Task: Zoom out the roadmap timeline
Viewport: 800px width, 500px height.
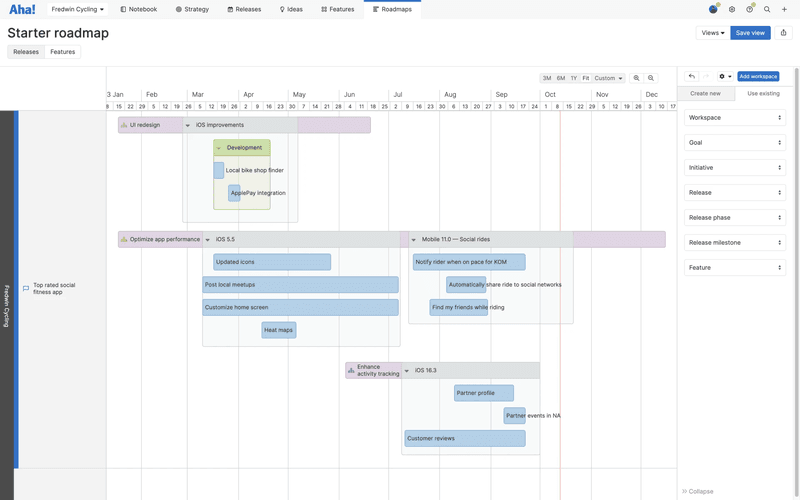Action: (x=651, y=78)
